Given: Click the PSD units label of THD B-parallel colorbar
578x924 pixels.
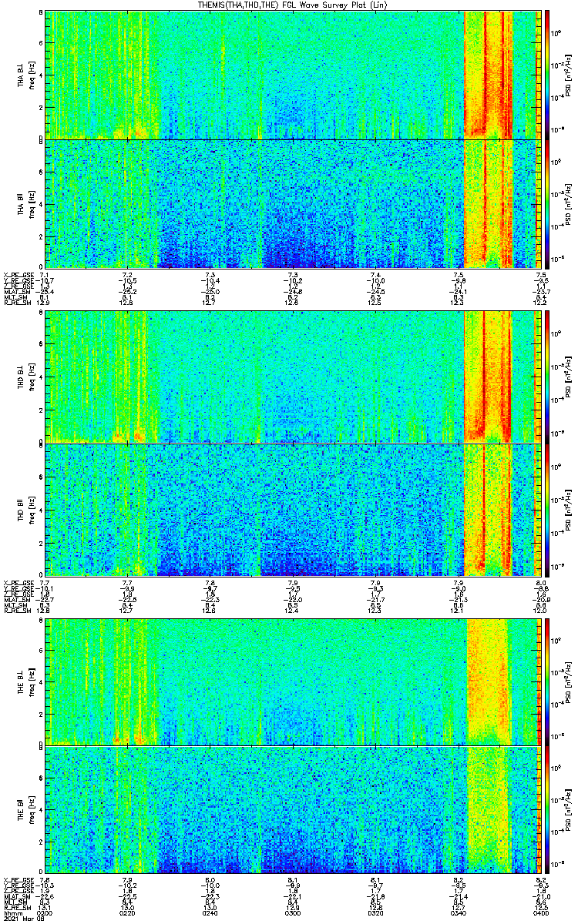Looking at the screenshot, I should click(x=570, y=510).
